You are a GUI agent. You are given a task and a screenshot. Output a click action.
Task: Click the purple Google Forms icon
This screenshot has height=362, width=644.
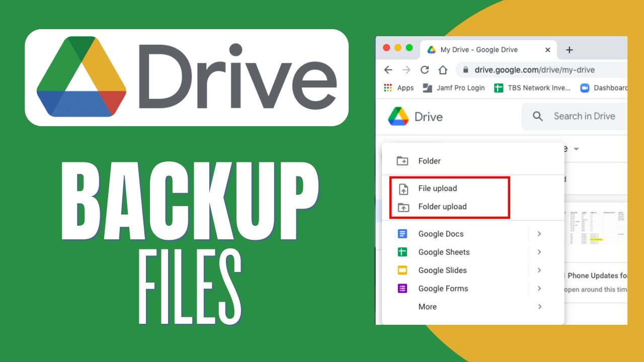click(403, 289)
